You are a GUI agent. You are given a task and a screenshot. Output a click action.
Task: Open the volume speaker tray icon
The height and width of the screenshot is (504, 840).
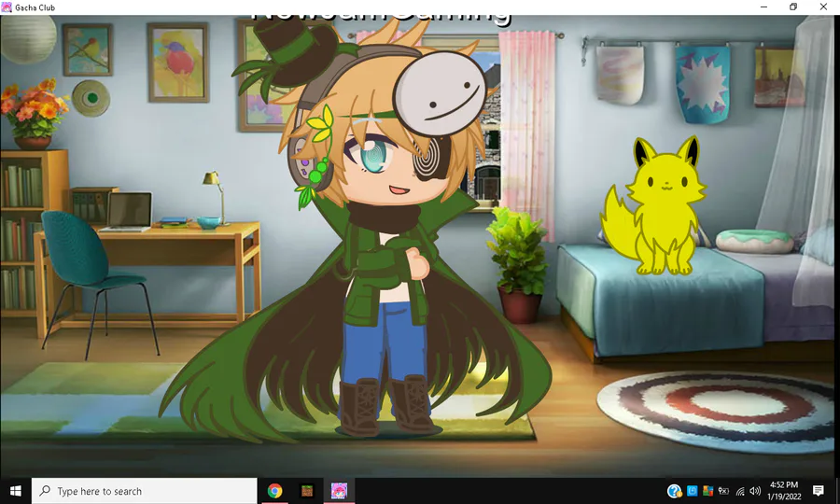tap(755, 491)
